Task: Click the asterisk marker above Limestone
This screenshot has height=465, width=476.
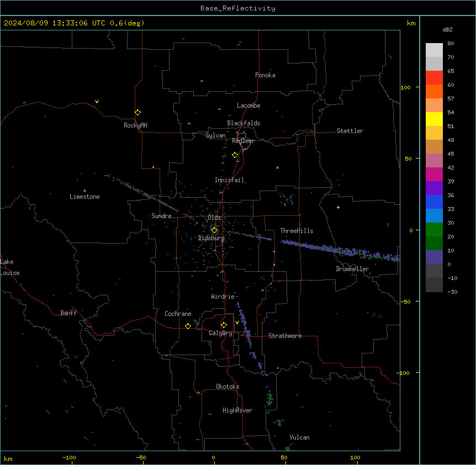Action: click(x=84, y=191)
